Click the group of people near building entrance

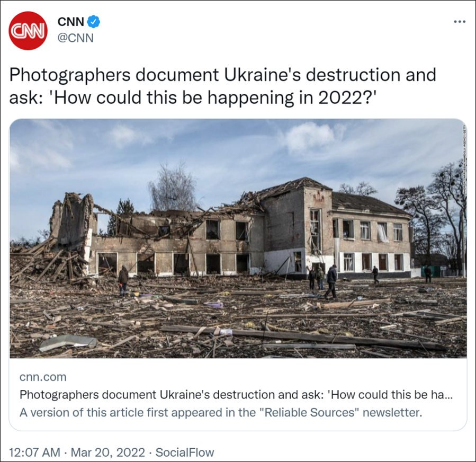323,280
